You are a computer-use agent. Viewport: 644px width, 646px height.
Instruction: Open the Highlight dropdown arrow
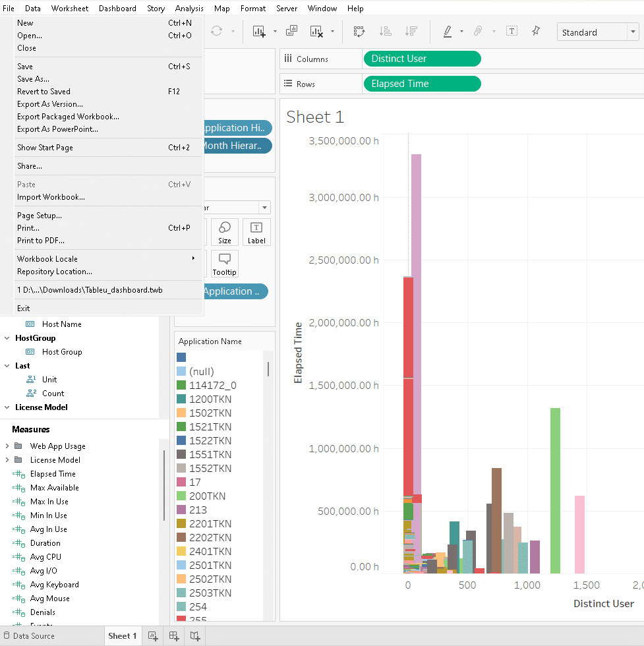coord(461,32)
